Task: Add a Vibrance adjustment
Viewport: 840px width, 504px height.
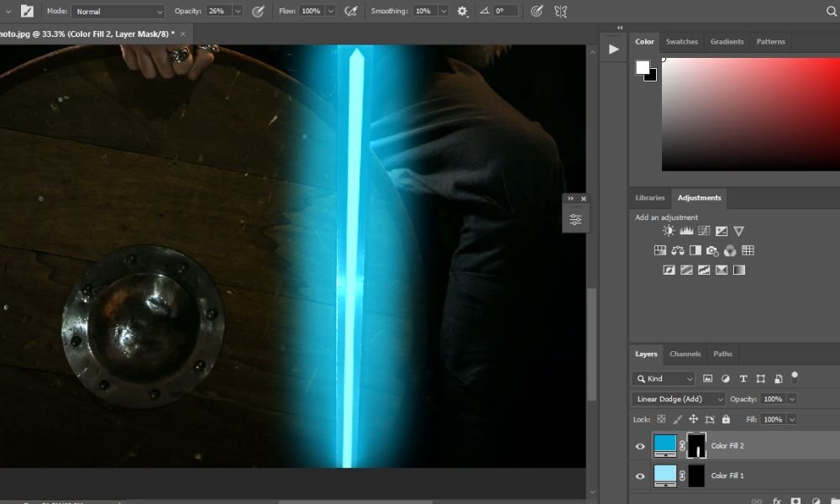Action: click(x=738, y=231)
